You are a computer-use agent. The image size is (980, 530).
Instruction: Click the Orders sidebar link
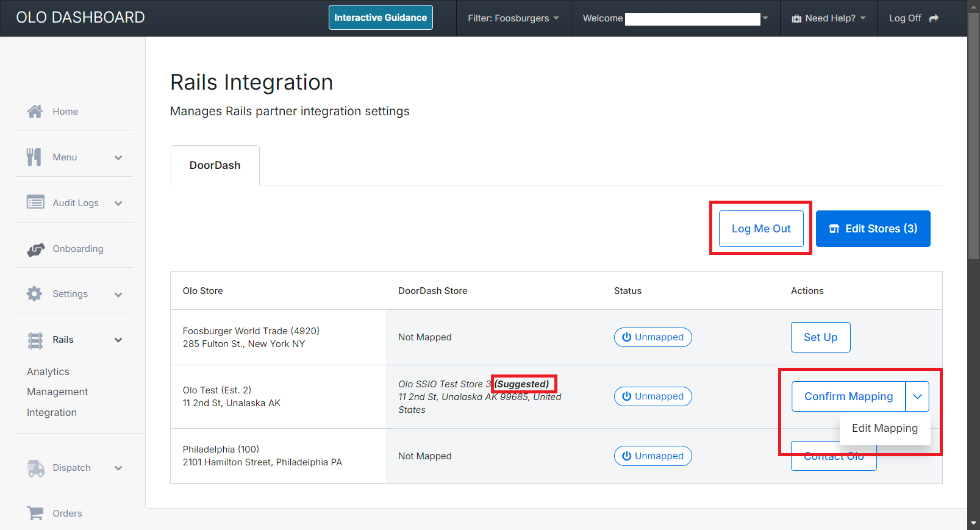tap(67, 514)
